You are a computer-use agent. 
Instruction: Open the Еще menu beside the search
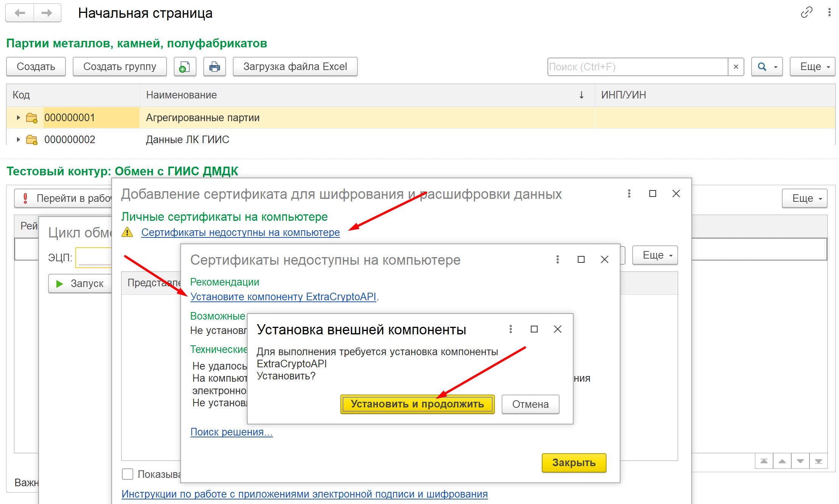812,67
